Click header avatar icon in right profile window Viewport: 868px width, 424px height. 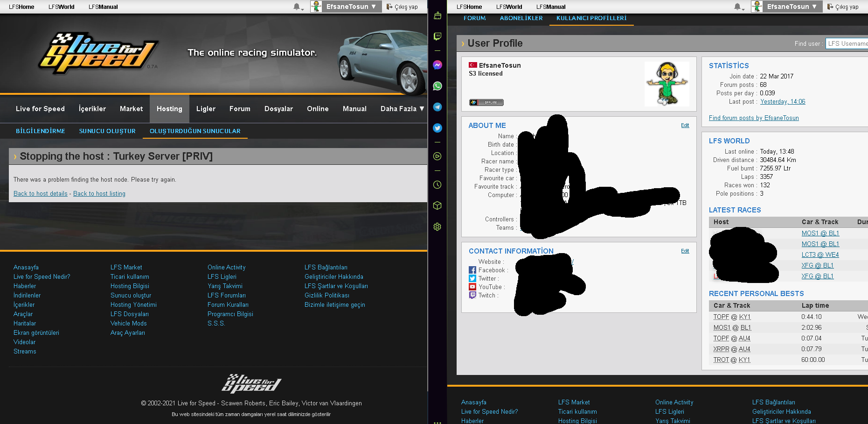(x=757, y=7)
